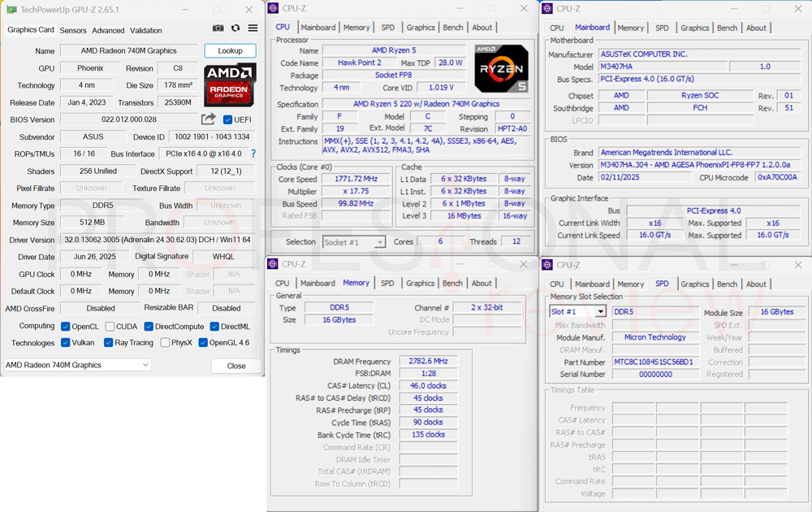Click the Ryzen 5 processor logo
812x512 pixels.
[x=501, y=68]
